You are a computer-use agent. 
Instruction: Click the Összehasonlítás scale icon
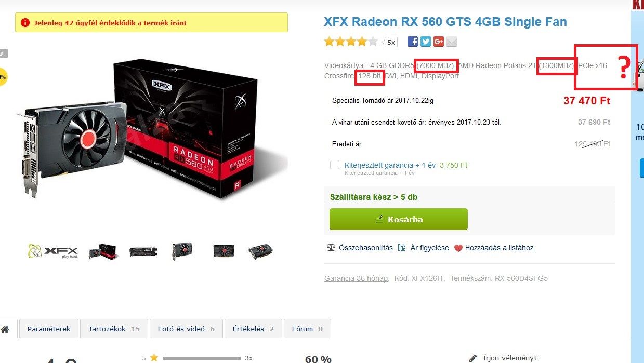(x=331, y=248)
